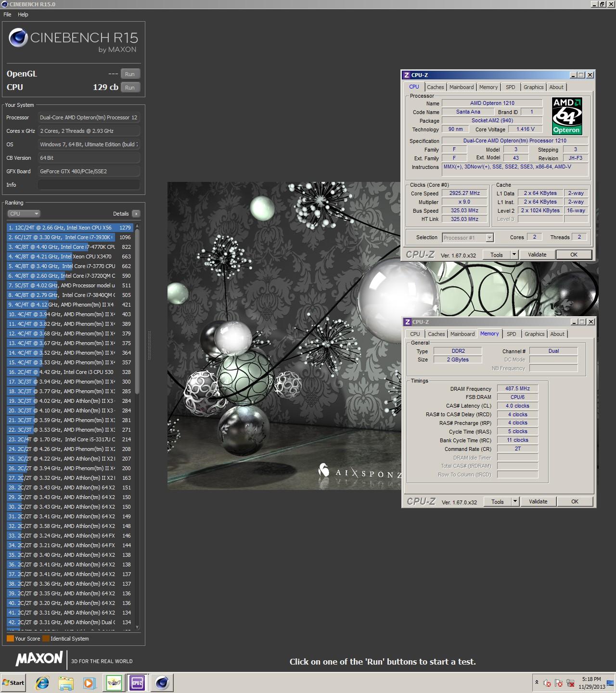Switch to CPU tab in bottom CPU-Z window
Image resolution: width=616 pixels, height=693 pixels.
pos(415,334)
